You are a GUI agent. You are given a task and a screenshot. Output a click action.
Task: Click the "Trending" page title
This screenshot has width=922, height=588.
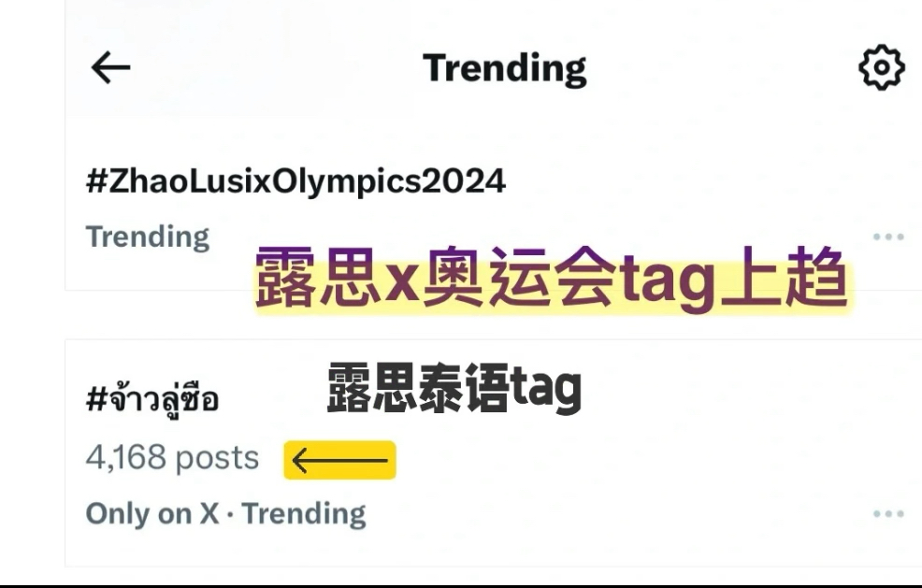pos(504,68)
